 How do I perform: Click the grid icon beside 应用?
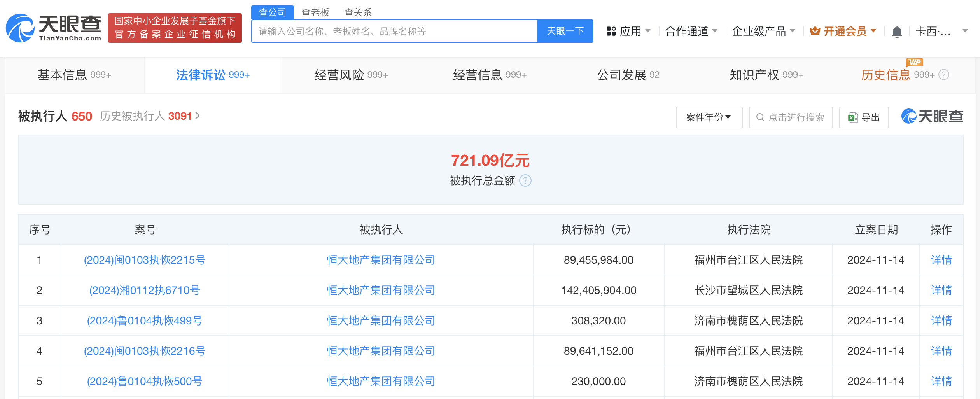coord(611,31)
